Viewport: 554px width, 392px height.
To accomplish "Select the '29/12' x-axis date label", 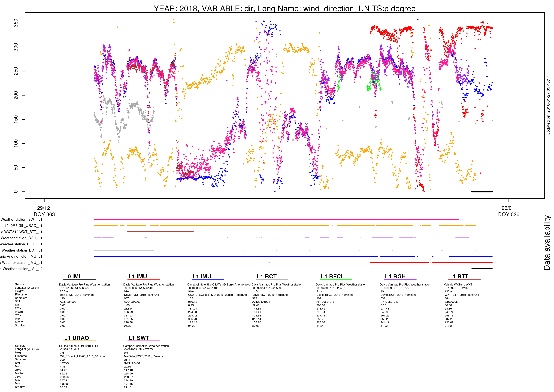I will point(44,208).
